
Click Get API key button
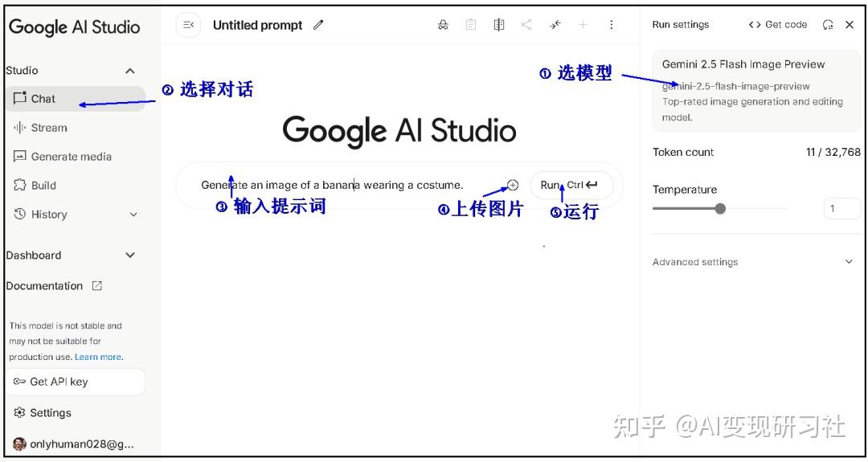pyautogui.click(x=76, y=382)
